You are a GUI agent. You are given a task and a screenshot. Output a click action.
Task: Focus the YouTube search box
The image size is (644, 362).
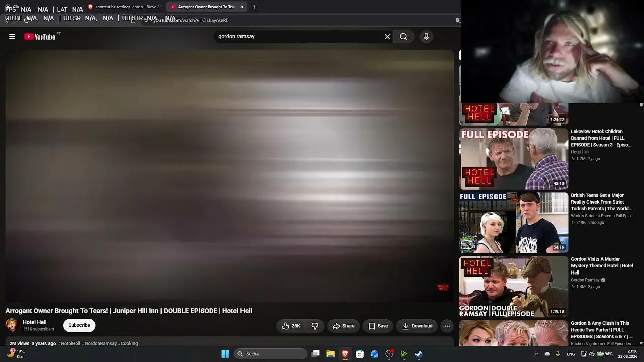click(299, 37)
